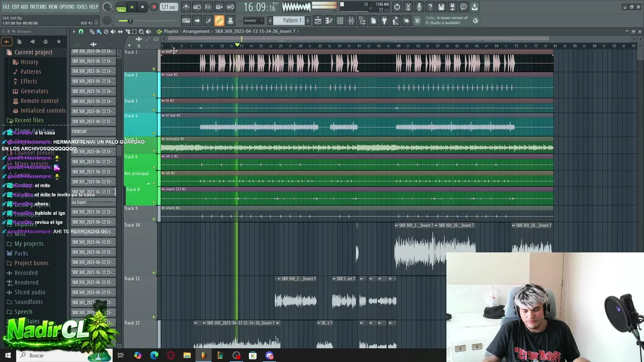Image resolution: width=644 pixels, height=362 pixels.
Task: Open the speech bubble project info icon
Action: pos(463,7)
